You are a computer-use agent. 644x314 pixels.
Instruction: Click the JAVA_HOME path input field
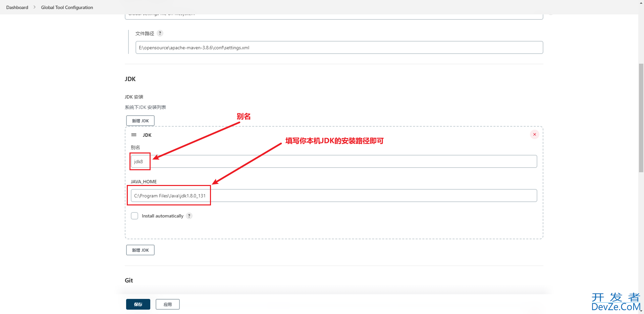tap(334, 196)
